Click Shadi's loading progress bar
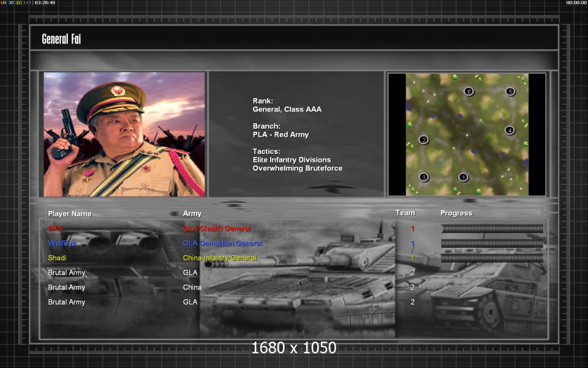Screen dimensions: 588x368 492,258
